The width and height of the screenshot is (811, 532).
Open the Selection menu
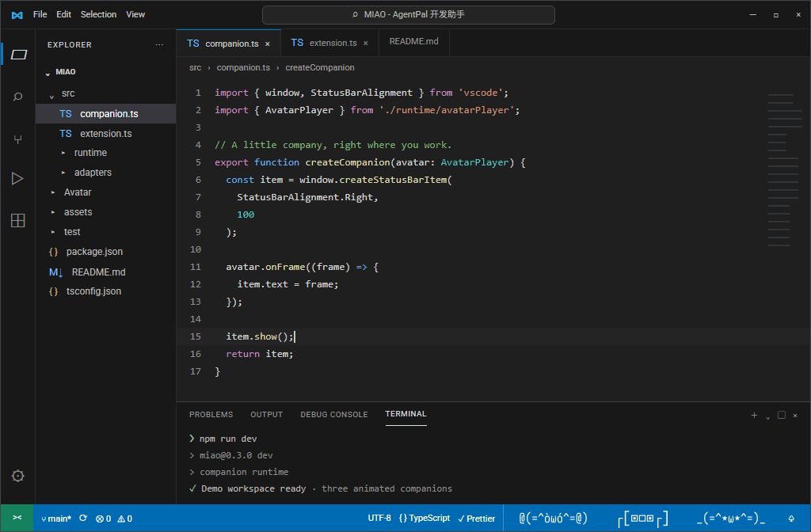pyautogui.click(x=98, y=14)
